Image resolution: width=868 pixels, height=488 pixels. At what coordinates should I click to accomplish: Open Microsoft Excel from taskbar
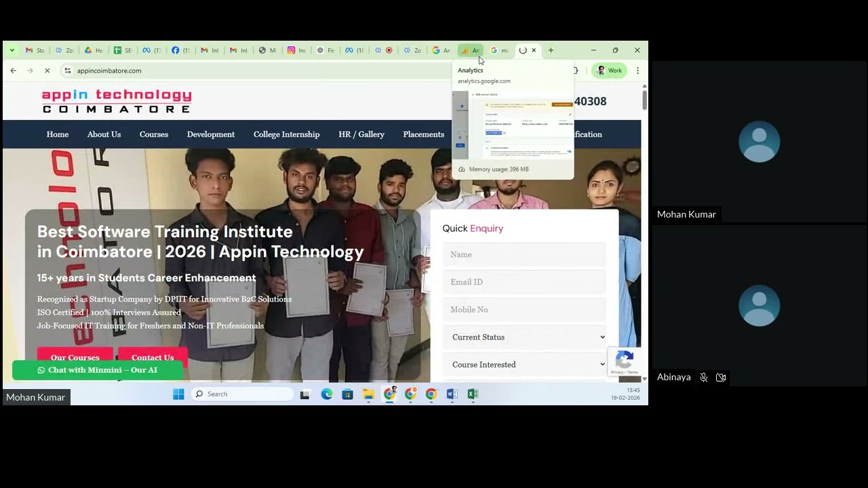click(x=473, y=394)
